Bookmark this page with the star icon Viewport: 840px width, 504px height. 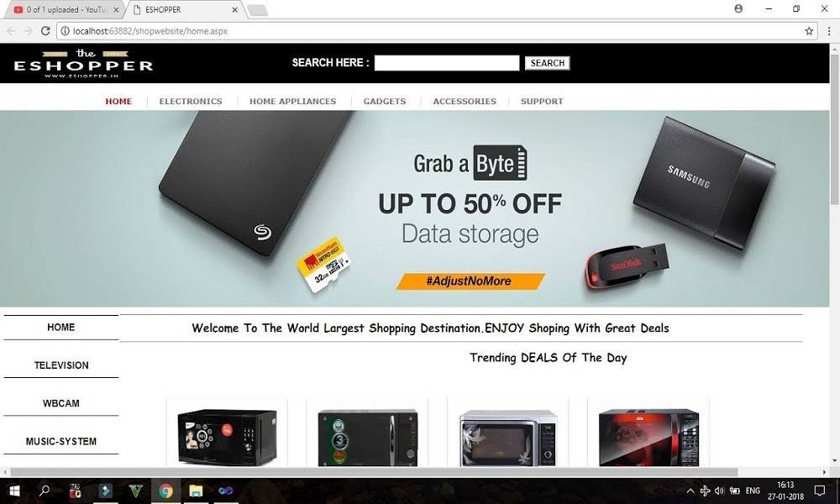[x=809, y=31]
